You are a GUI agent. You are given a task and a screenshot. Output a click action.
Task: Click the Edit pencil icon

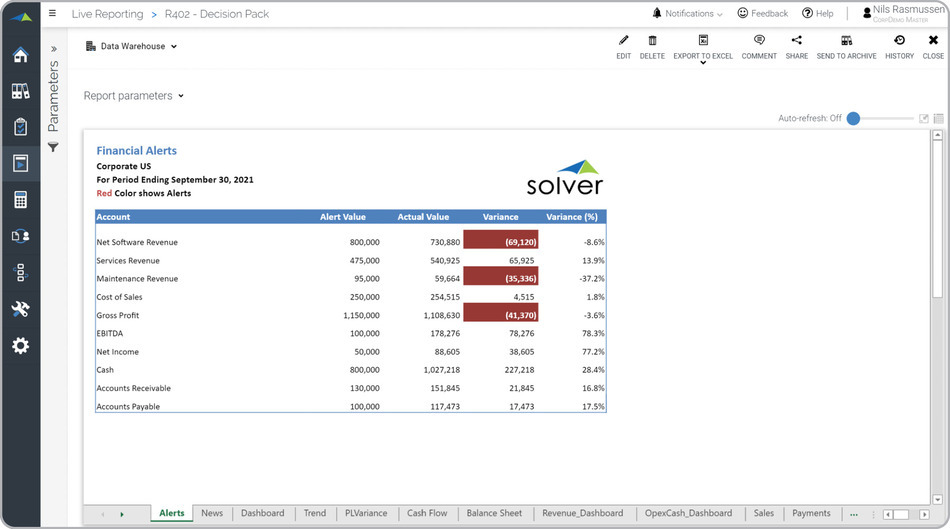pyautogui.click(x=623, y=41)
